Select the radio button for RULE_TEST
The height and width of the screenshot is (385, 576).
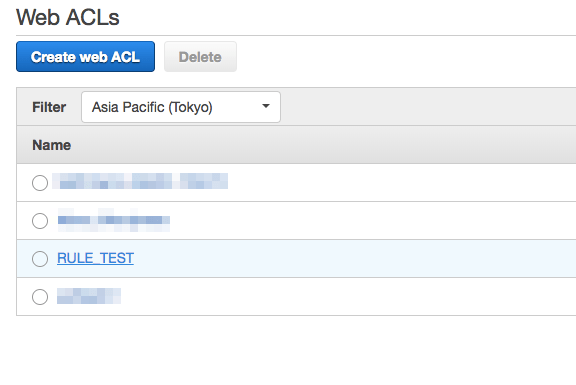(40, 259)
